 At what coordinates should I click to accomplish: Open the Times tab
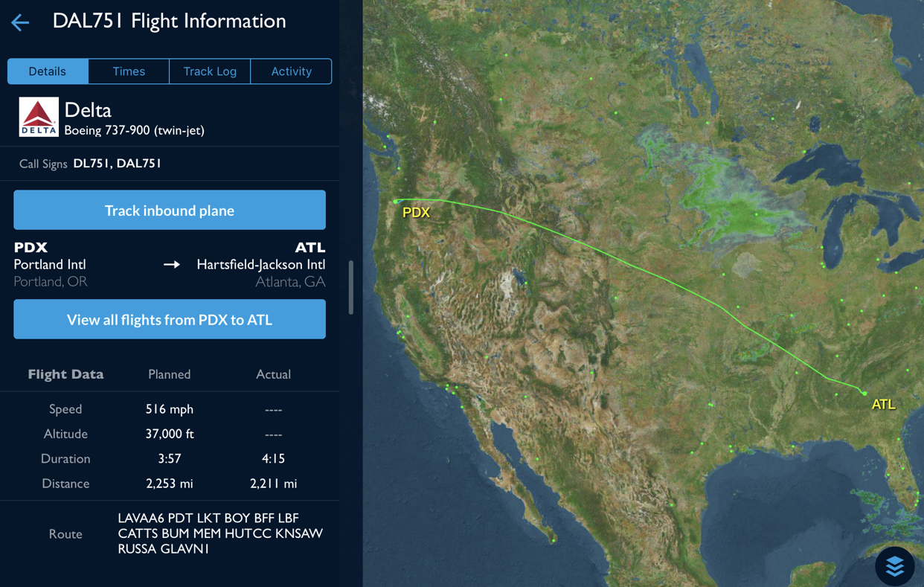(129, 71)
